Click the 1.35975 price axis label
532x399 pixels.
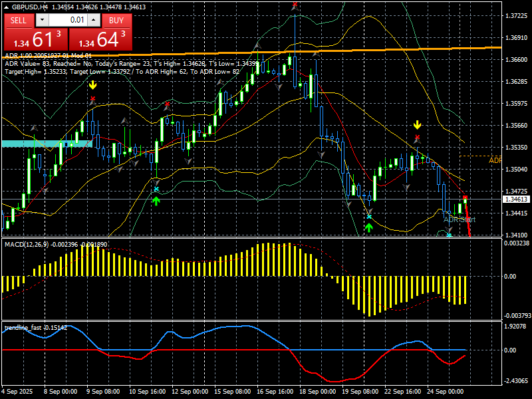[x=517, y=104]
